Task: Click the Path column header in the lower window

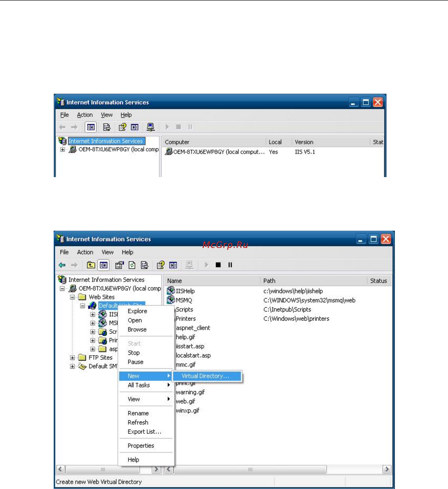Action: click(314, 281)
